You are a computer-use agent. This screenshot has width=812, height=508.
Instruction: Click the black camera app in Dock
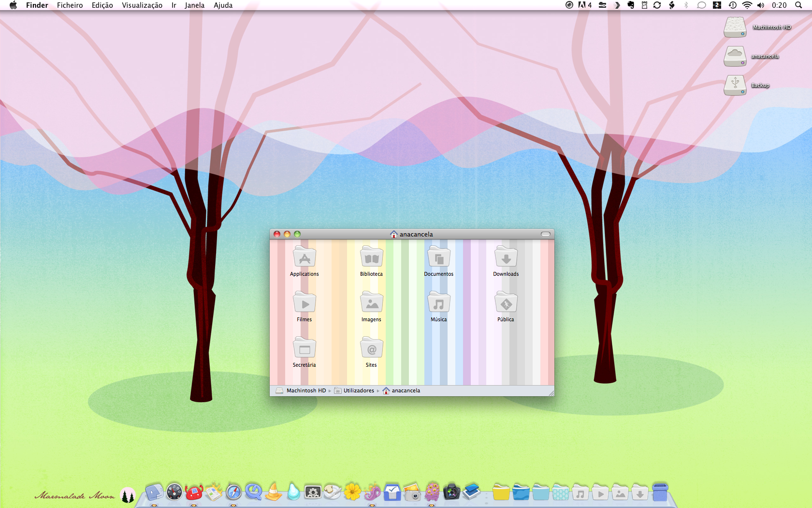tap(451, 492)
